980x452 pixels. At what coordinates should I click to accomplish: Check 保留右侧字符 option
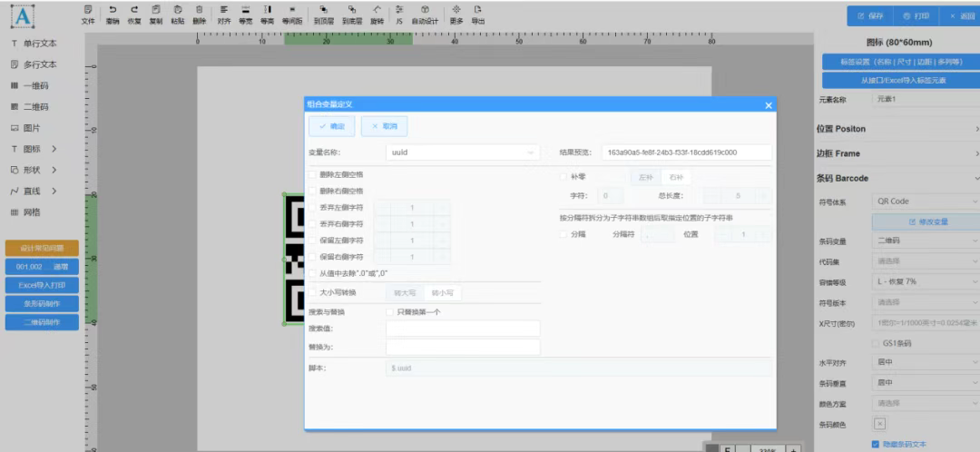(x=312, y=257)
